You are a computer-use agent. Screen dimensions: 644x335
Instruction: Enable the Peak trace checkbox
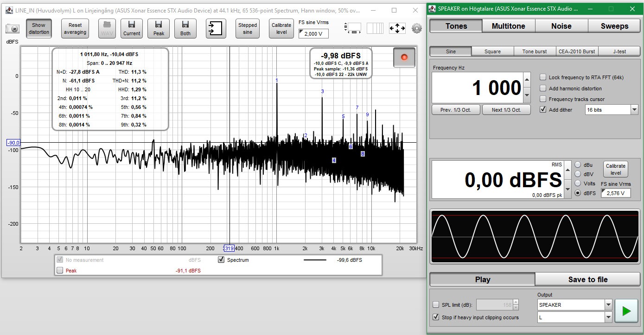(59, 271)
